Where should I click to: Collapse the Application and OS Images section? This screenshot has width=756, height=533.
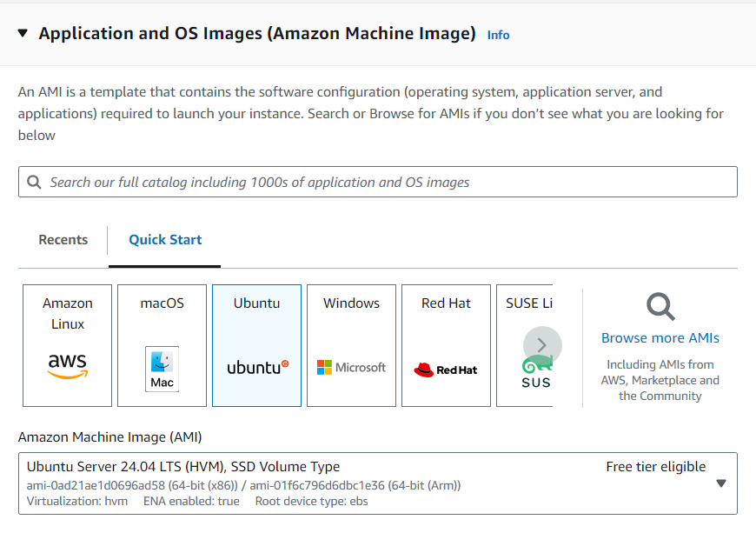click(23, 33)
